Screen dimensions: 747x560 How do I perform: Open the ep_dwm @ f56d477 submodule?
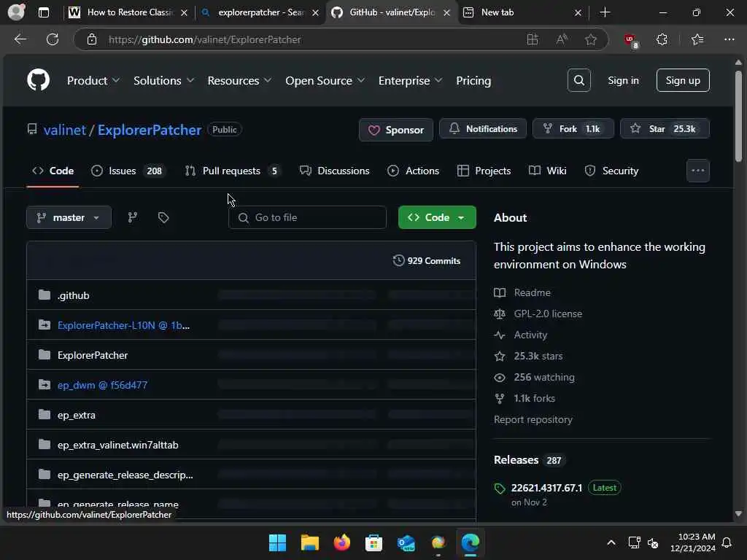pyautogui.click(x=102, y=385)
